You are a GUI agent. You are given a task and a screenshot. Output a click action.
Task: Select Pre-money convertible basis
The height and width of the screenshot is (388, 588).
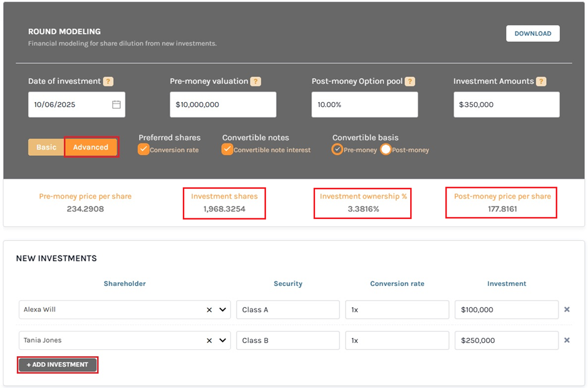tap(338, 150)
